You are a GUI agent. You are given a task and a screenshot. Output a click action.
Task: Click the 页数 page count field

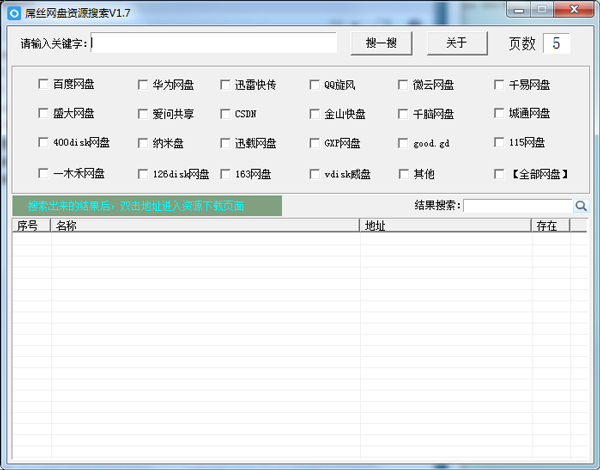coord(556,43)
